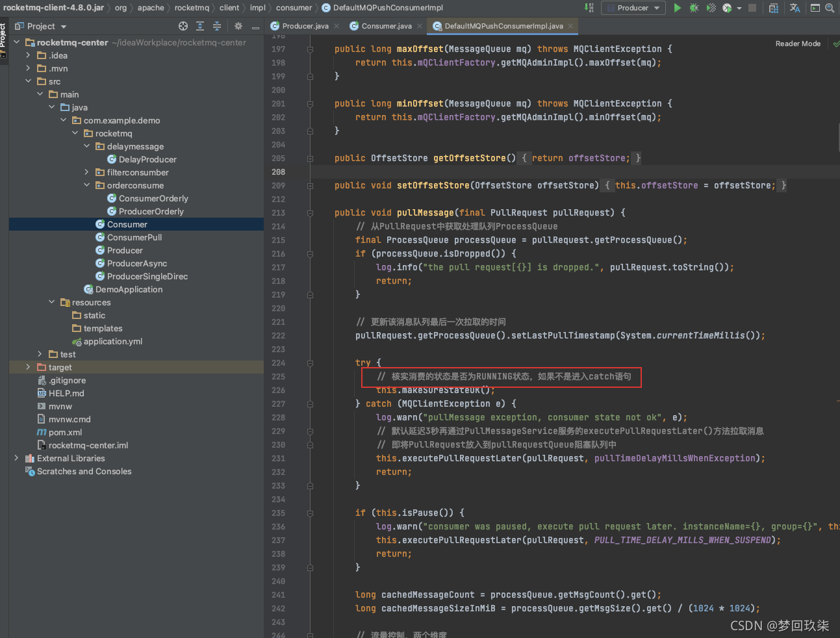Collapse the orderconsume package
Screen dimensions: 840x638
coord(86,185)
